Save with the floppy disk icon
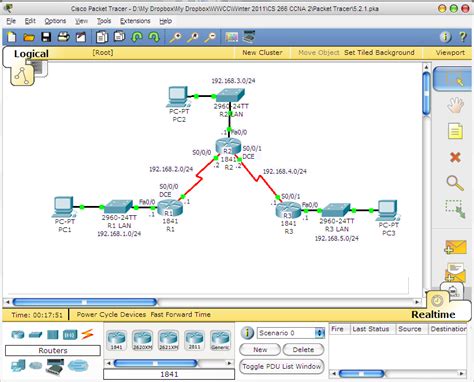This screenshot has width=474, height=382. click(x=46, y=37)
